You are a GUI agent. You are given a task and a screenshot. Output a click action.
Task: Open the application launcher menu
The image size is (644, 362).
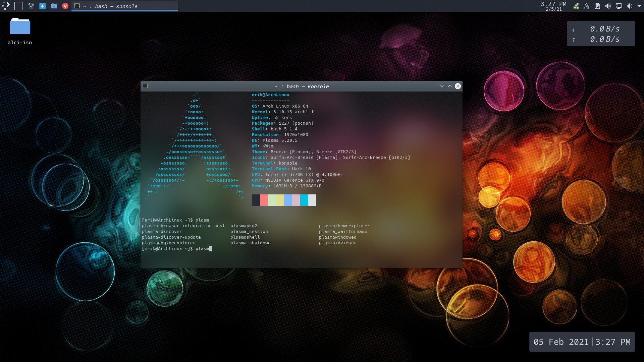click(x=5, y=6)
